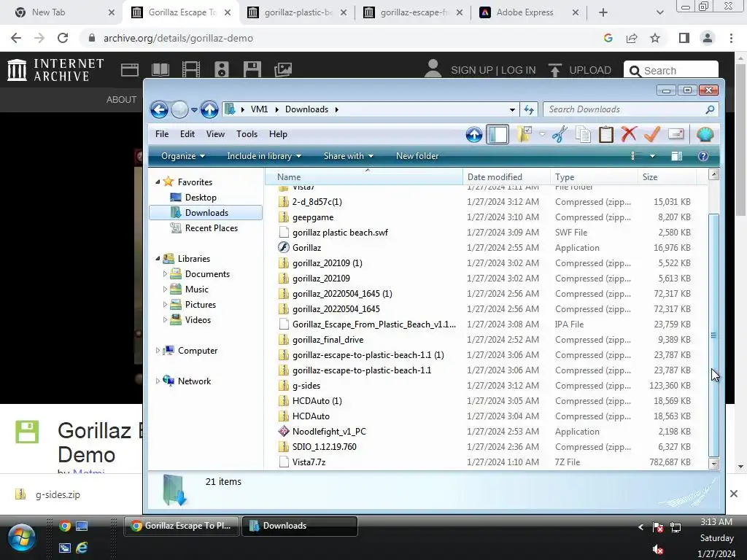Viewport: 747px width, 560px height.
Task: Click the muted volume tray icon
Action: pos(658,549)
